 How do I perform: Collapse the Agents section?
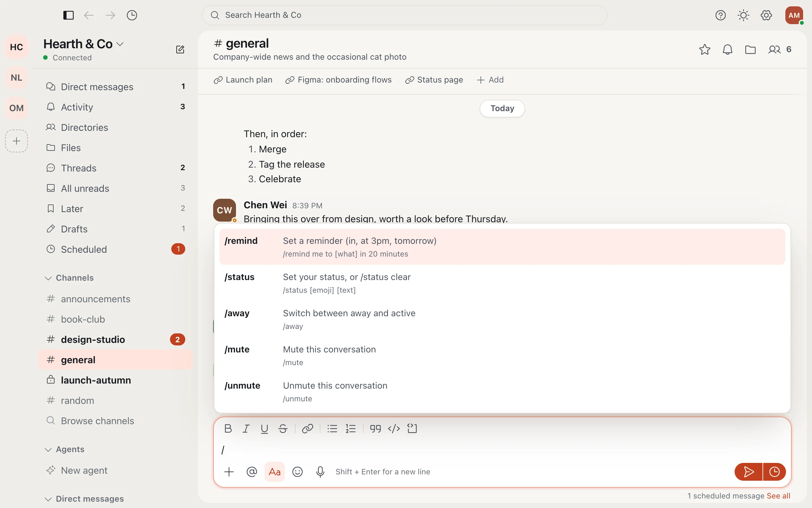tap(65, 449)
